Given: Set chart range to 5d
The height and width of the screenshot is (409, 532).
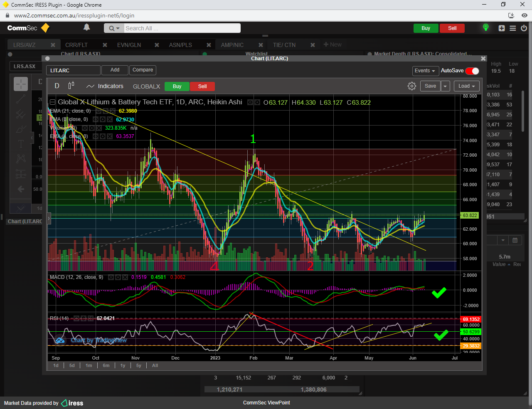Looking at the screenshot, I should [x=72, y=365].
